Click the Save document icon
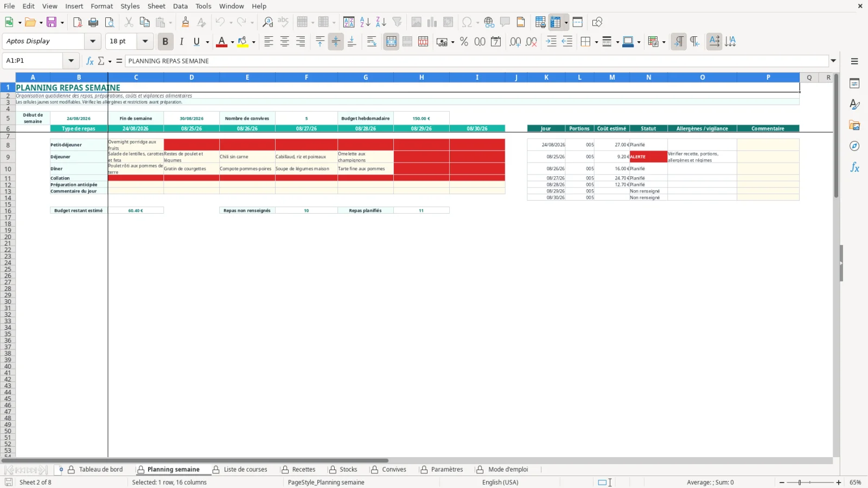 pos(52,22)
